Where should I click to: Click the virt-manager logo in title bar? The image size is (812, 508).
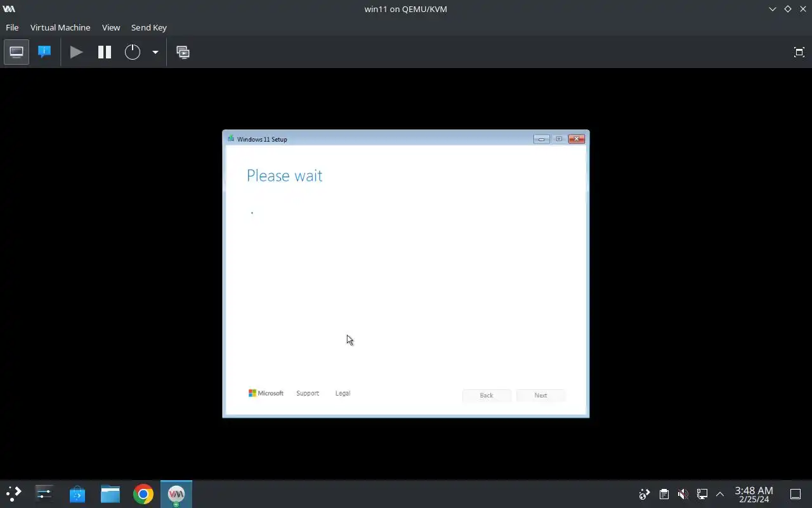tap(9, 9)
